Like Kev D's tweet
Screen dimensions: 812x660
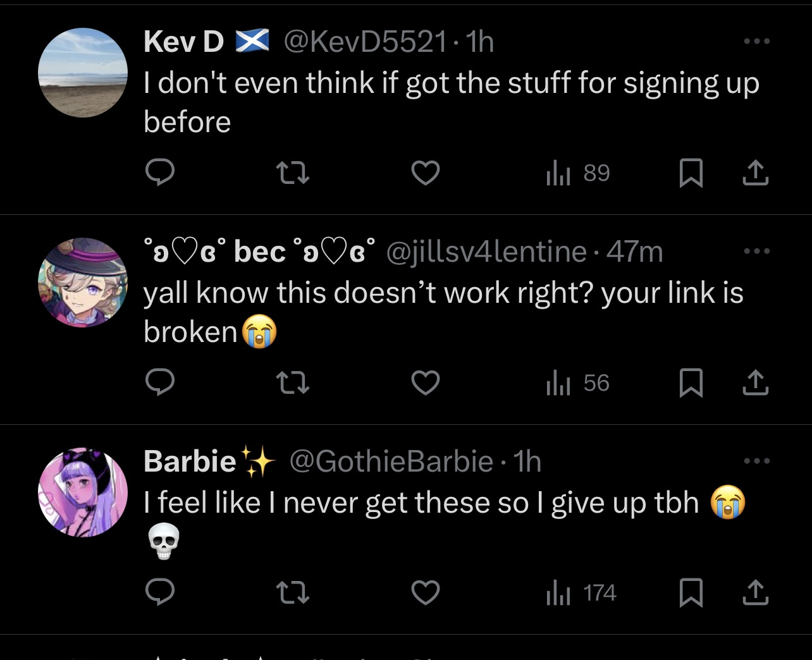coord(426,173)
